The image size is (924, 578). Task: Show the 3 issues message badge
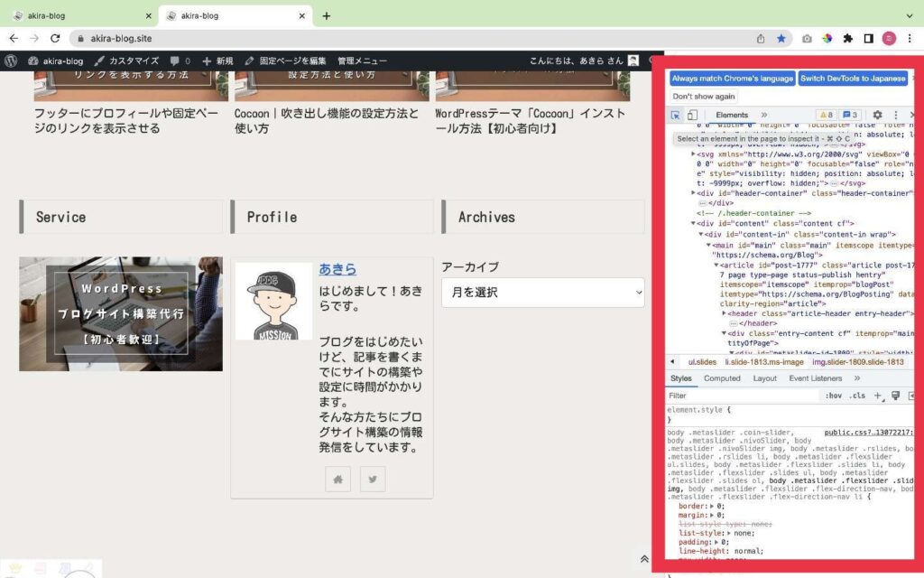pyautogui.click(x=850, y=115)
